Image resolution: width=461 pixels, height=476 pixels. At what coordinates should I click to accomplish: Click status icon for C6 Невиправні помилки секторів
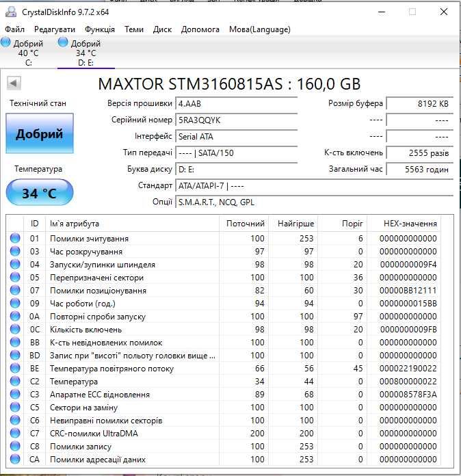click(15, 420)
